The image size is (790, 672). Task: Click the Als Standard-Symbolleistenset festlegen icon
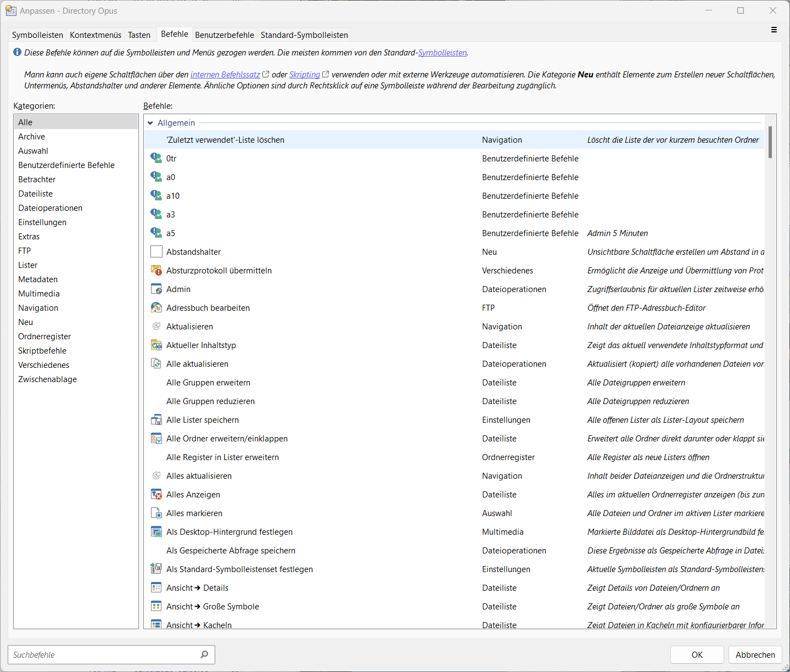click(156, 569)
